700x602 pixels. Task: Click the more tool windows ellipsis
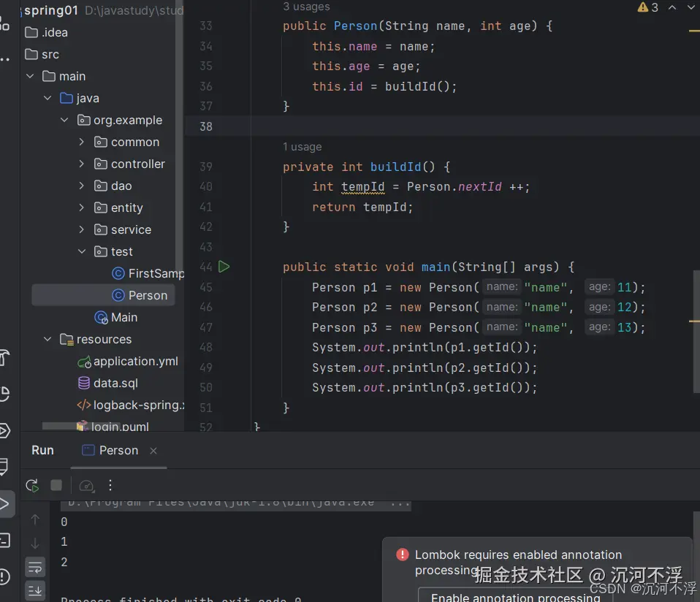click(x=4, y=59)
